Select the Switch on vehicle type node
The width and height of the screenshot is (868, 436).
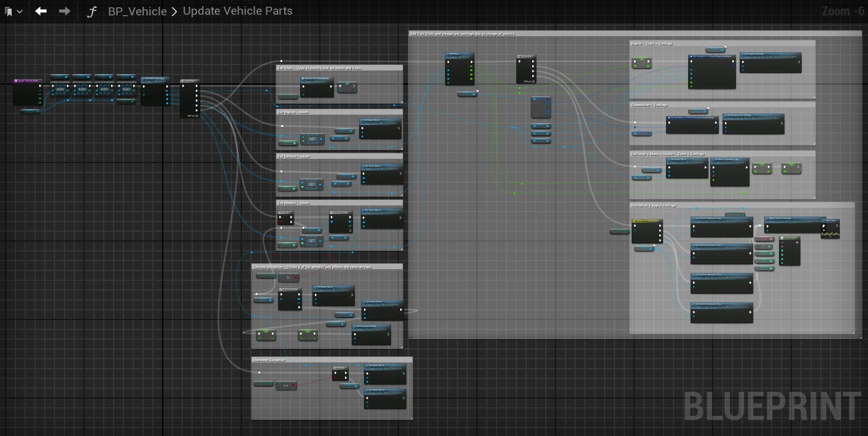point(647,231)
